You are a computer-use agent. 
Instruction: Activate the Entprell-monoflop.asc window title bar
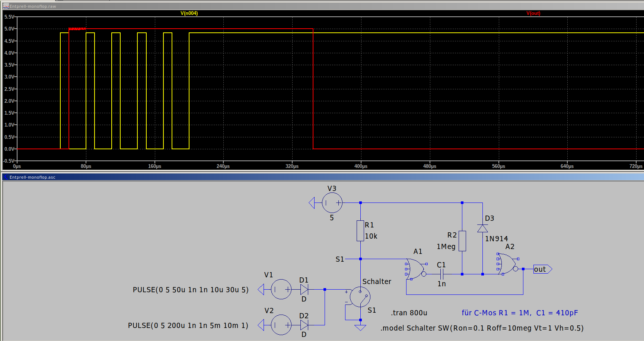33,177
